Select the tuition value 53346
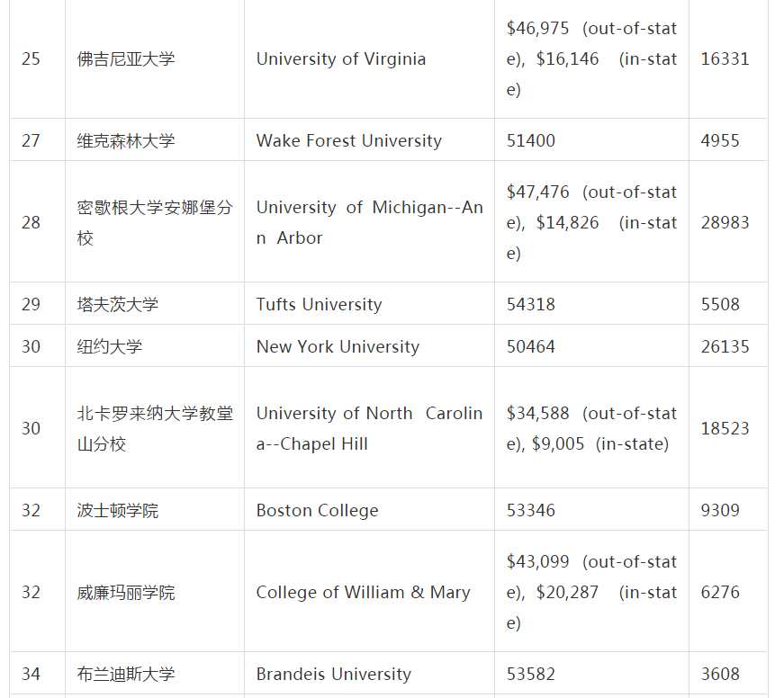This screenshot has width=784, height=698. click(531, 510)
